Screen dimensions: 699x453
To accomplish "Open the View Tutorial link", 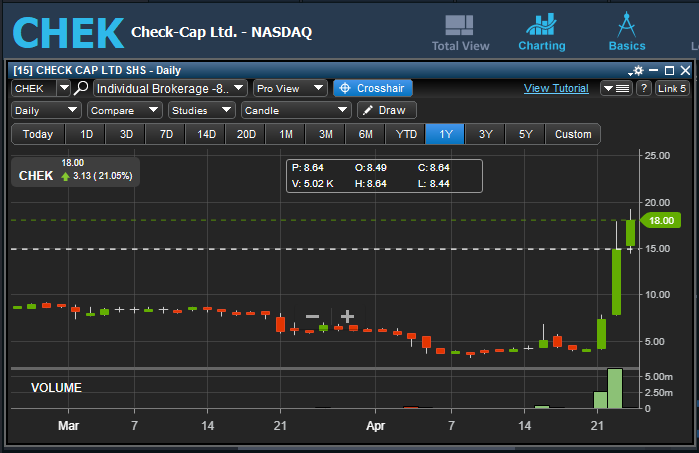I will [556, 88].
